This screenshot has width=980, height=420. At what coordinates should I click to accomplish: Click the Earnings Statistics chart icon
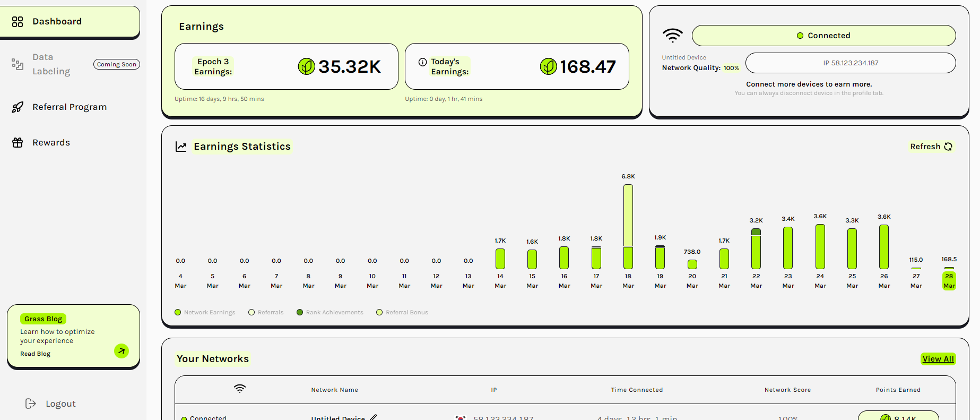point(181,147)
